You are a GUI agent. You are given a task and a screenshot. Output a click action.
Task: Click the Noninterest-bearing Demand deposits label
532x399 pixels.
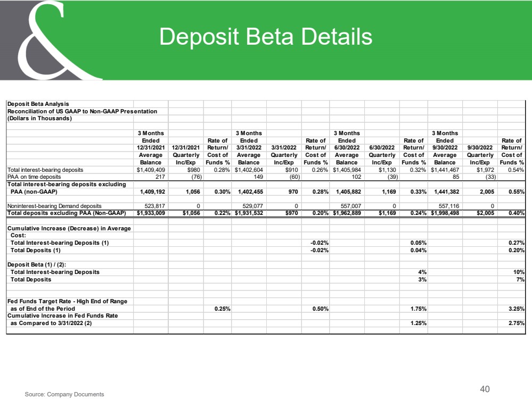click(54, 206)
